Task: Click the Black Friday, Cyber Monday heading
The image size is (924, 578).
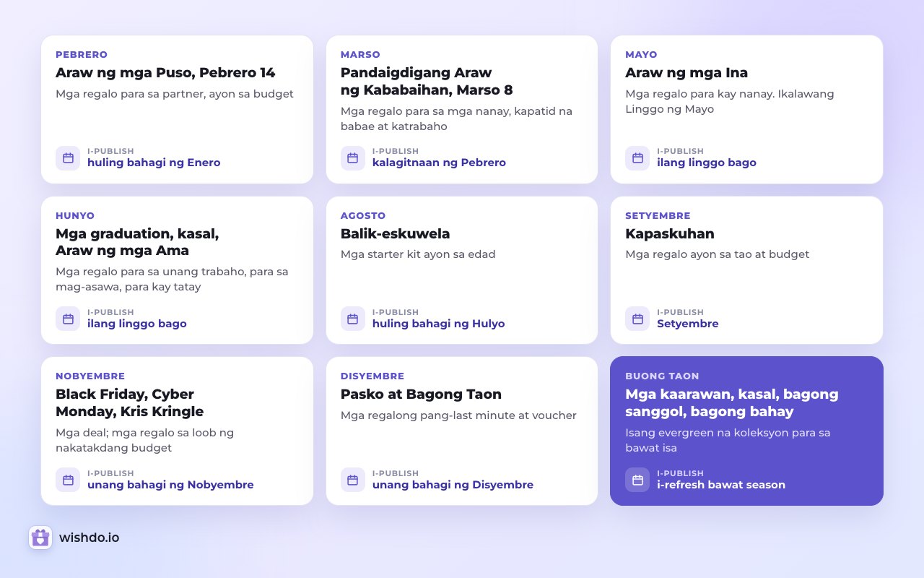Action: [x=130, y=403]
